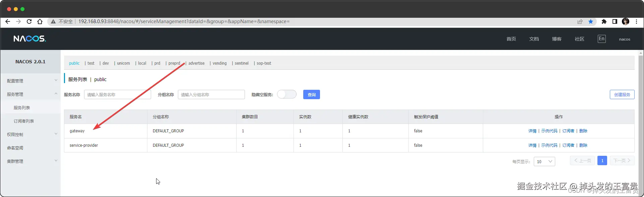Open 文档 in top navigation

534,39
